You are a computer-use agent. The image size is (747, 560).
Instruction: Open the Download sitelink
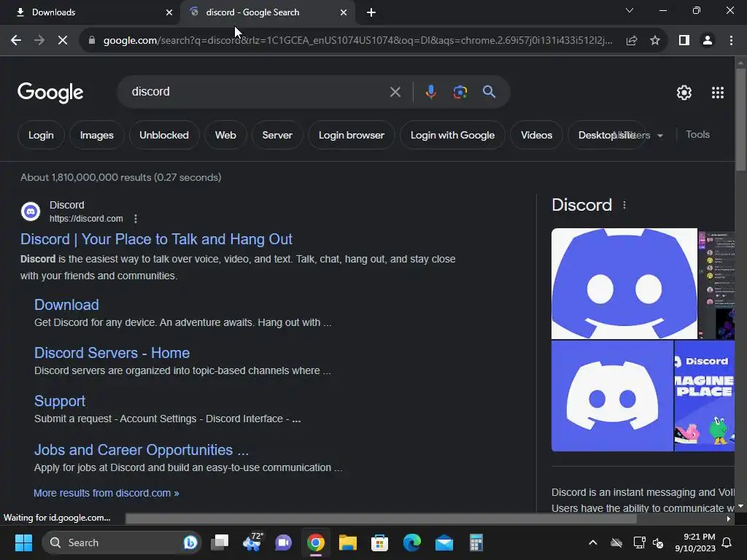(66, 305)
